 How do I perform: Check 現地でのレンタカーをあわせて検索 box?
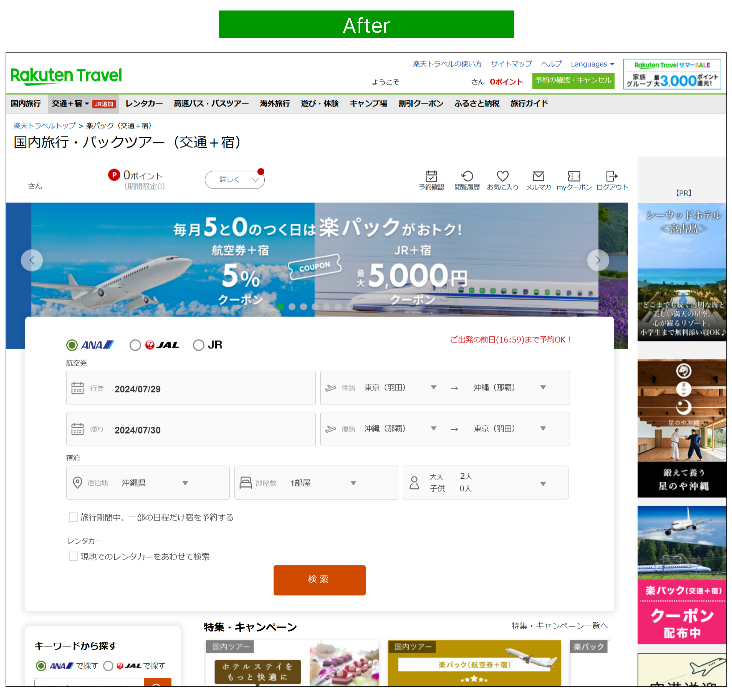click(x=74, y=556)
